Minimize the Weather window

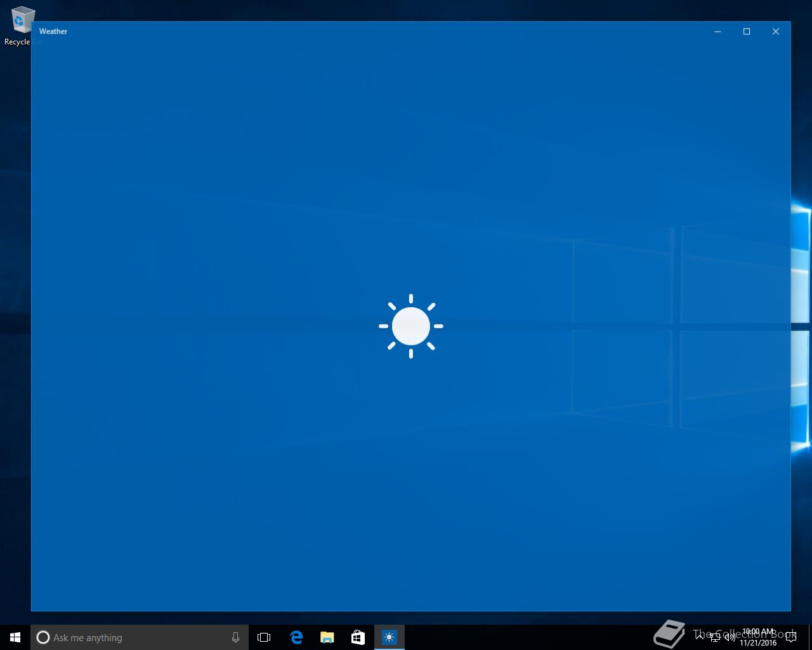pos(717,31)
